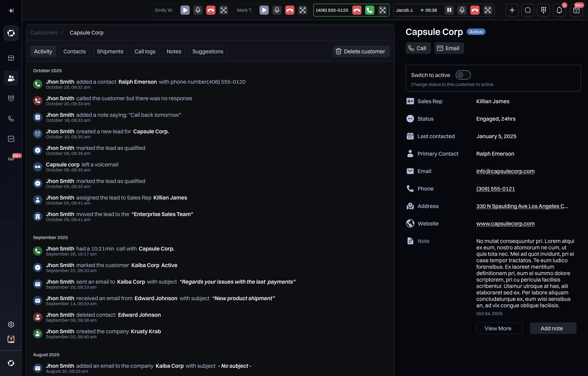Screen dimensions: 588x376
Task: Open the phone calls icon in sidebar
Action: coord(11,119)
